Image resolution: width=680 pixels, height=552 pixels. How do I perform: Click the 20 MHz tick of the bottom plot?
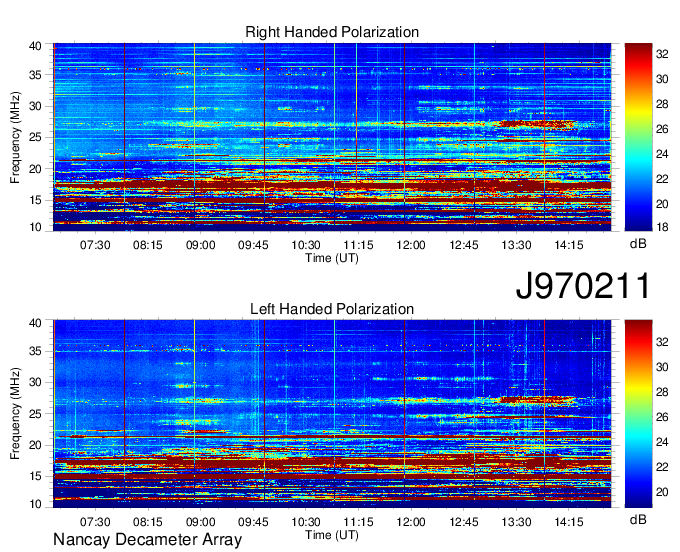(x=35, y=445)
